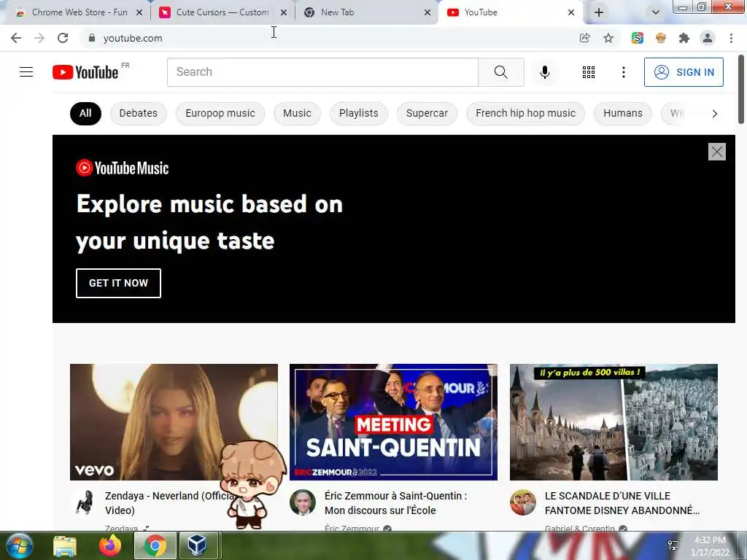Expand the tab search dropdown arrow

coord(656,12)
